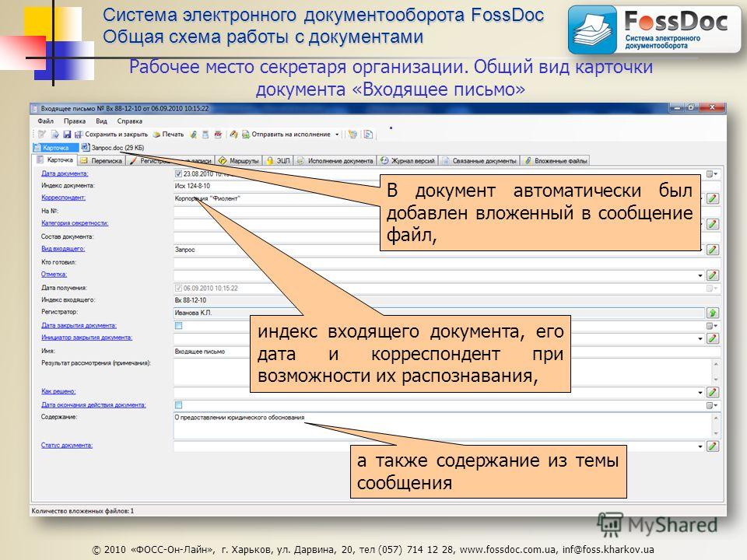The height and width of the screenshot is (560, 747).
Task: Click the red PDF export toolbar icon
Action: pyautogui.click(x=218, y=135)
